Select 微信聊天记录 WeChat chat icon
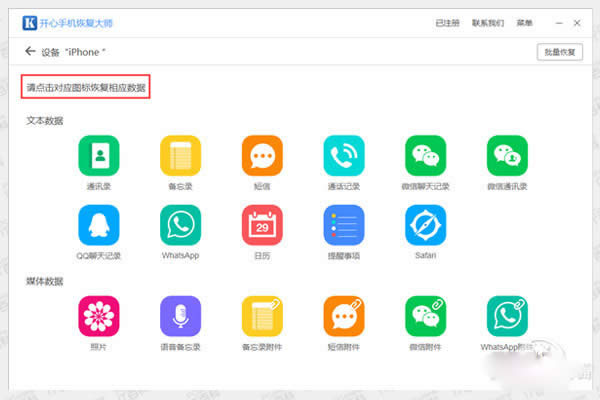 pos(425,156)
